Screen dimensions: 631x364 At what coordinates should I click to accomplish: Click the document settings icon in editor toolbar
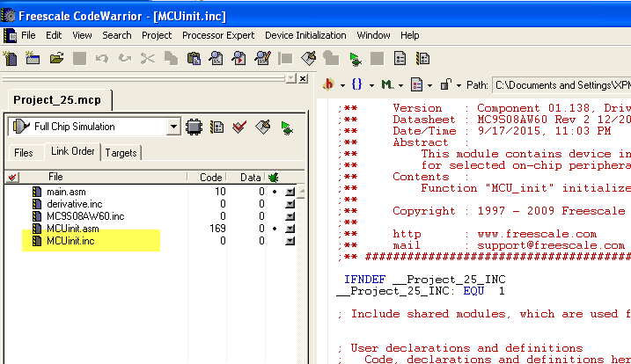(416, 84)
